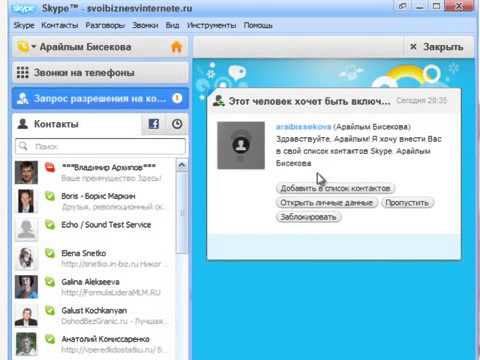Click Владимир Архипов's avatar photo
Image resolution: width=480 pixels, height=360 pixels.
coord(26,172)
